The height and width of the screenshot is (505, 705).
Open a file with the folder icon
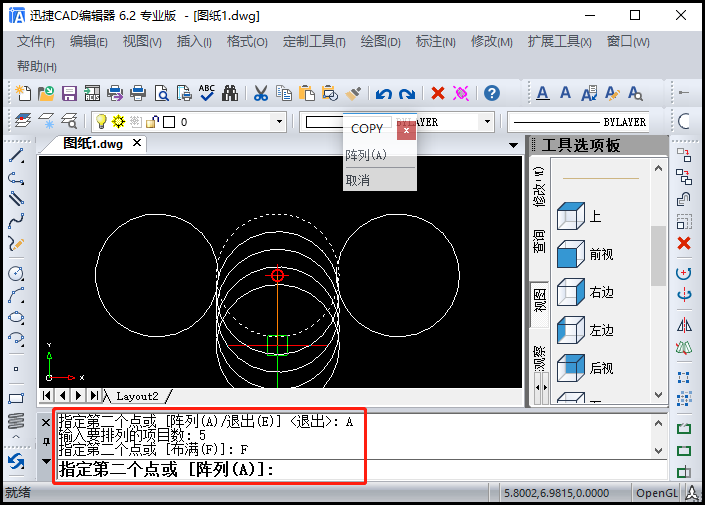click(46, 93)
